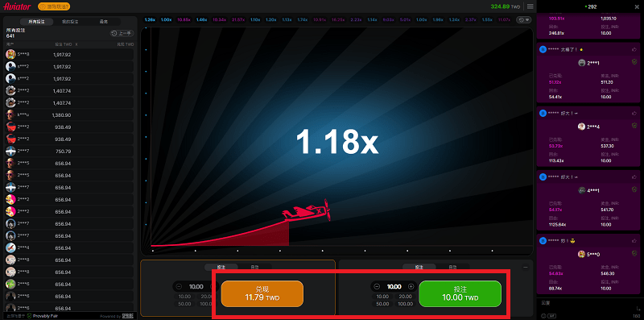Open the 游戏玩法 how-to-play button
Viewport: 644px width, 320px height.
54,6
